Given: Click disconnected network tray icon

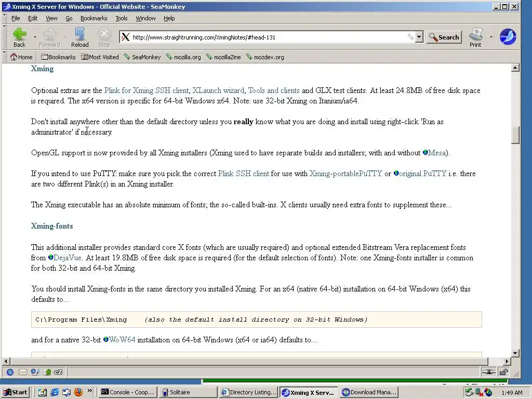Looking at the screenshot, I should (x=478, y=393).
